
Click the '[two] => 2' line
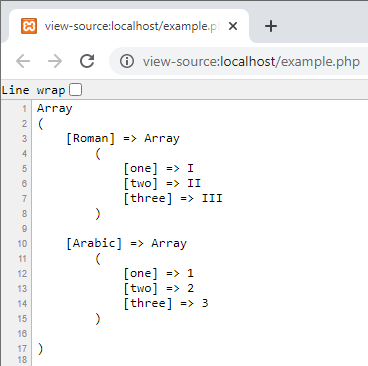click(158, 289)
